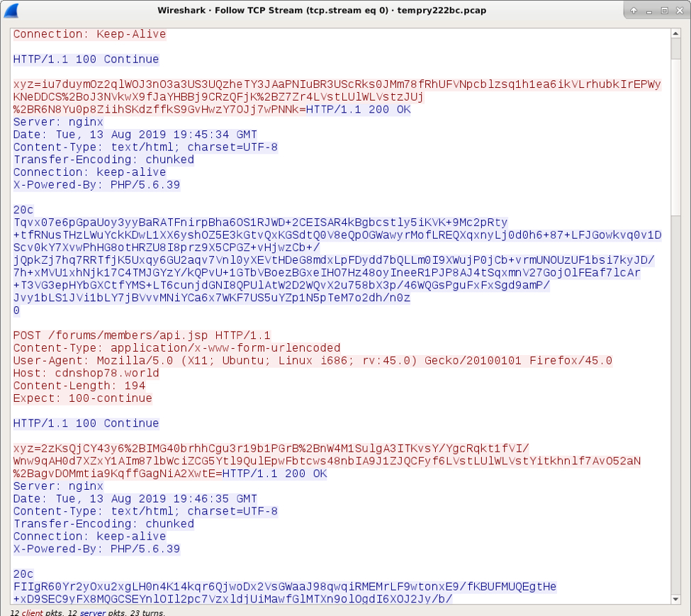This screenshot has height=616, width=691.
Task: Click the Date line showing 19:46:35 GMT
Action: click(135, 499)
